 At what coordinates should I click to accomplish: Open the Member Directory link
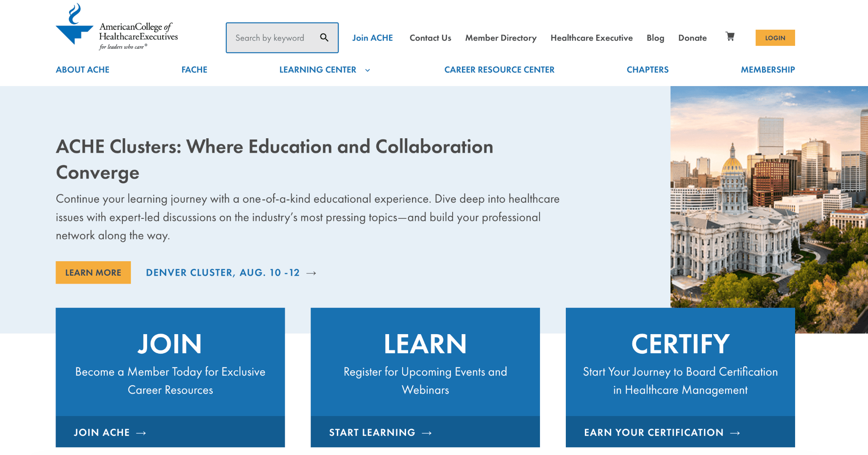click(501, 38)
